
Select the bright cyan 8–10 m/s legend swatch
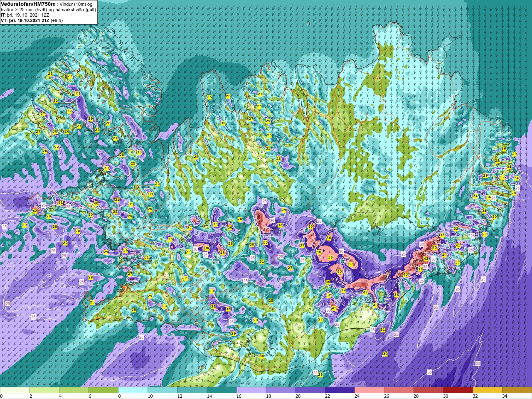click(133, 390)
